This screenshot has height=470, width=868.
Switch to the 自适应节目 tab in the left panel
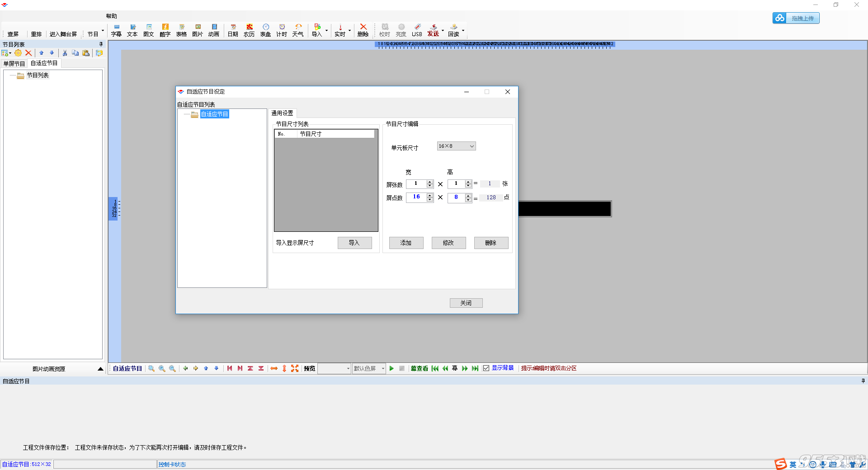[44, 63]
